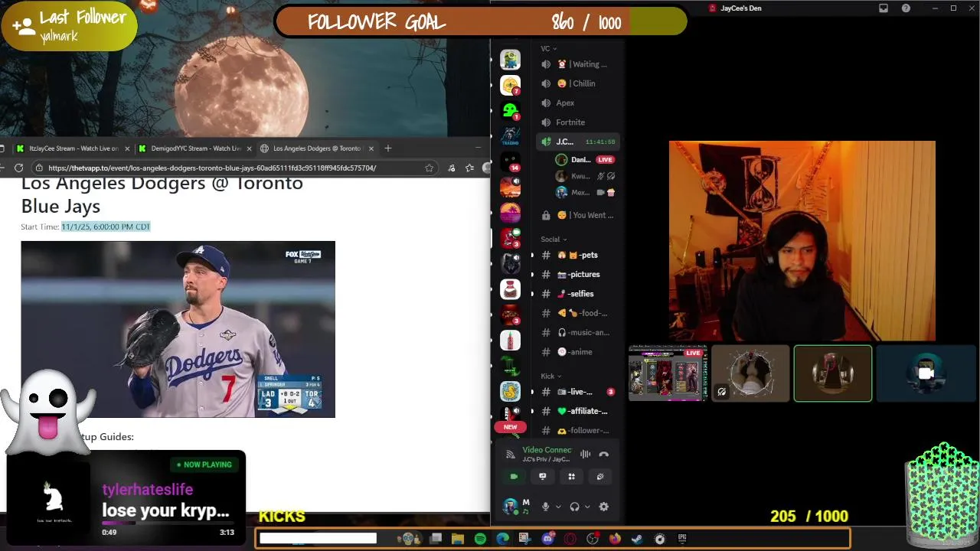Open Discord user settings gear
980x551 pixels.
pos(603,507)
